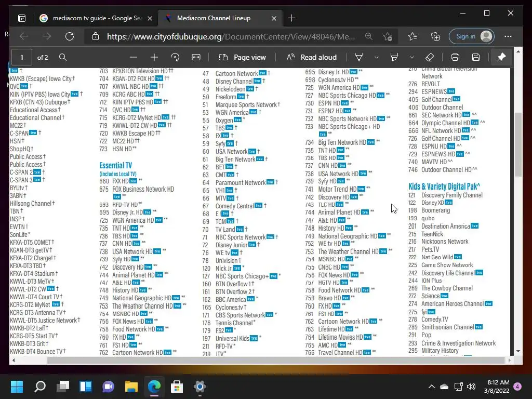Open the tab actions menu icon
Screen dimensions: 532x399
22,18
